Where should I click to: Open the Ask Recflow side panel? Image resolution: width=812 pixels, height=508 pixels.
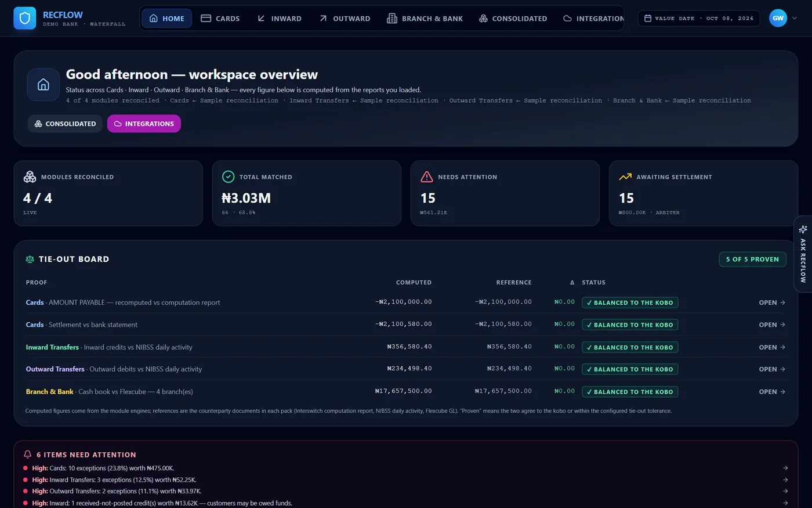[803, 254]
